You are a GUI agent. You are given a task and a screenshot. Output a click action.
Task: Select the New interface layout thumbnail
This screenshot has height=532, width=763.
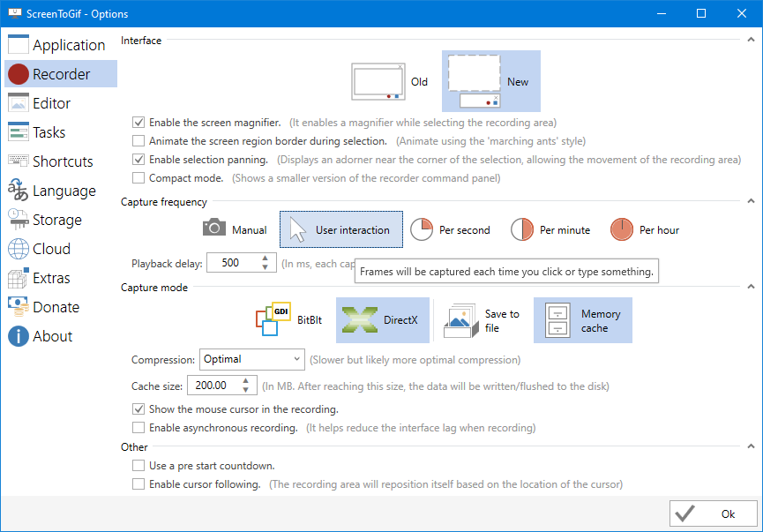(474, 81)
